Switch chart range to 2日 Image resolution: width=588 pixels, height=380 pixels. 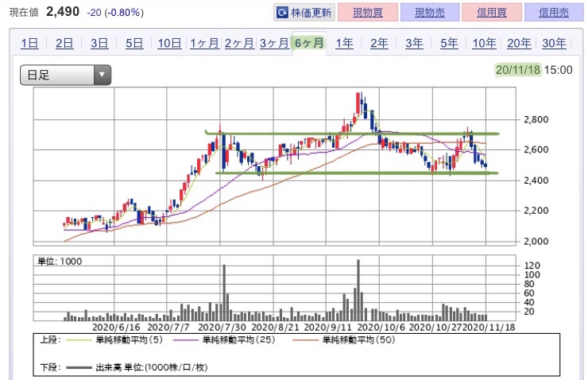64,44
